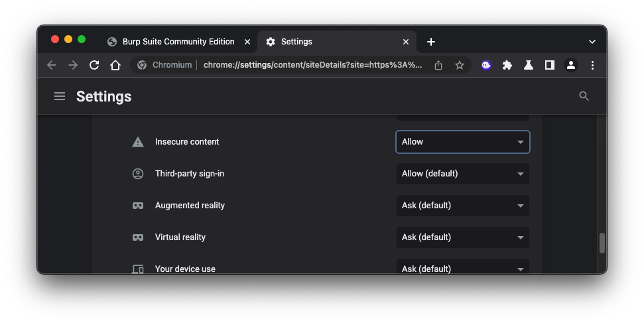Screen dimensions: 644x323
Task: Search settings with magnifier icon
Action: 584,96
